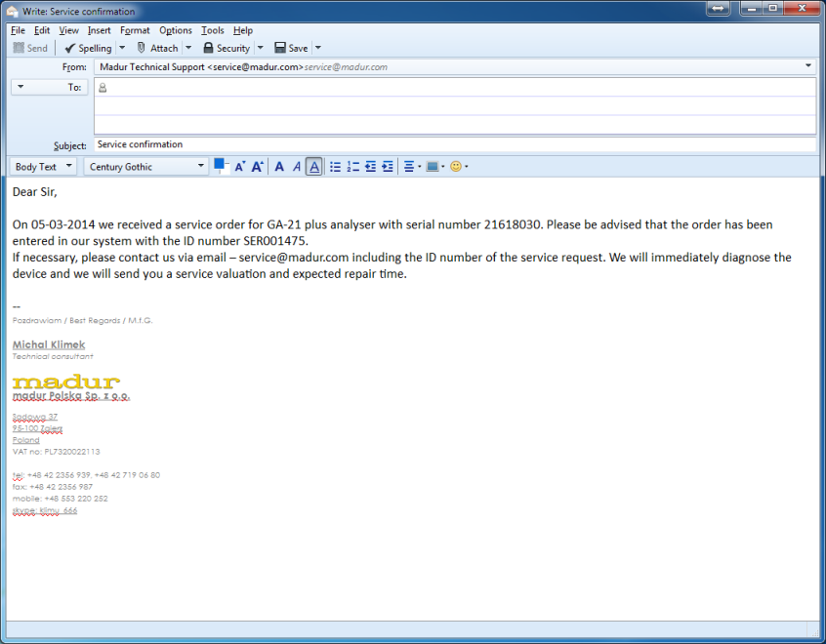This screenshot has width=826, height=644.
Task: Click the second empty recipient row
Action: pos(455,105)
